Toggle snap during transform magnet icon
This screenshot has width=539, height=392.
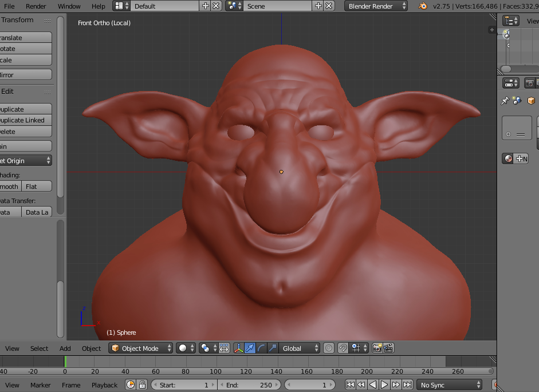(x=343, y=348)
